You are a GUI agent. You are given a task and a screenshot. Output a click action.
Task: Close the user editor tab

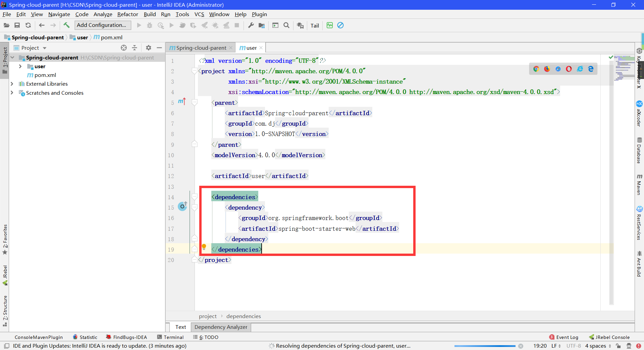261,48
